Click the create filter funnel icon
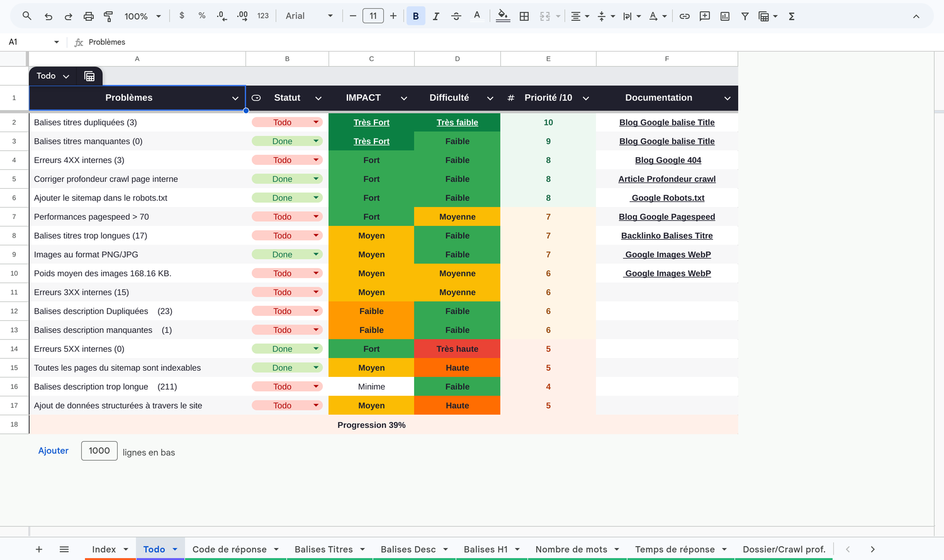The image size is (944, 560). pyautogui.click(x=745, y=16)
